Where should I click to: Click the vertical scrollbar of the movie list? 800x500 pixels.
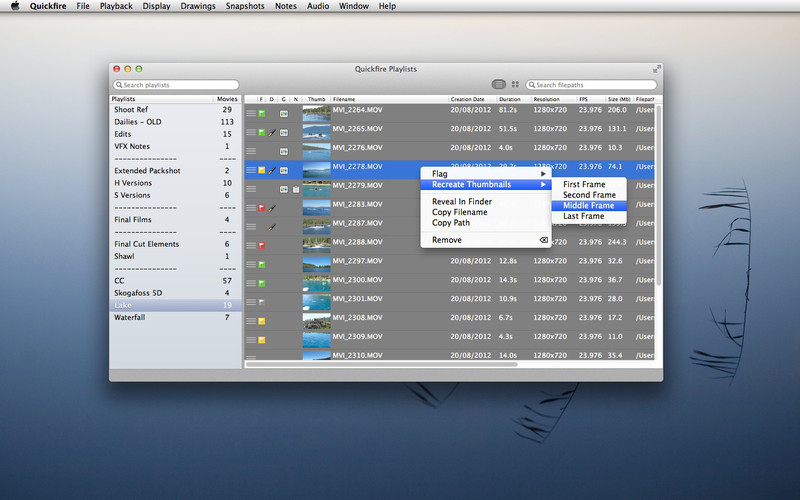point(658,195)
